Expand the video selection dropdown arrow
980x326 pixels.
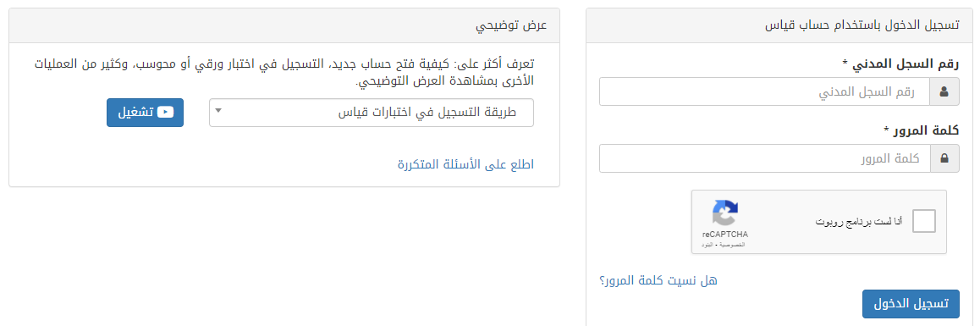coord(217,112)
